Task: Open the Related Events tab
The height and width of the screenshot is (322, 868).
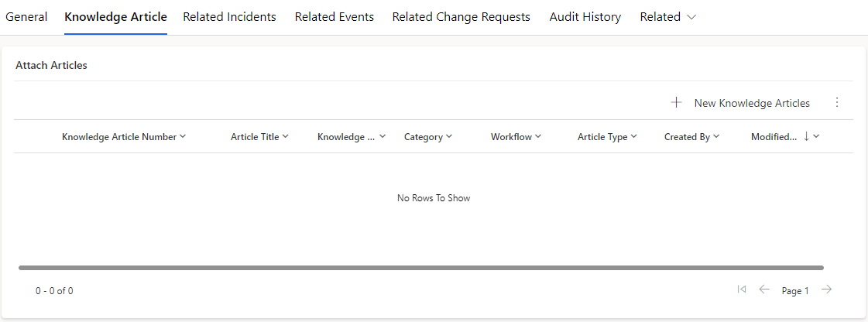Action: 335,17
